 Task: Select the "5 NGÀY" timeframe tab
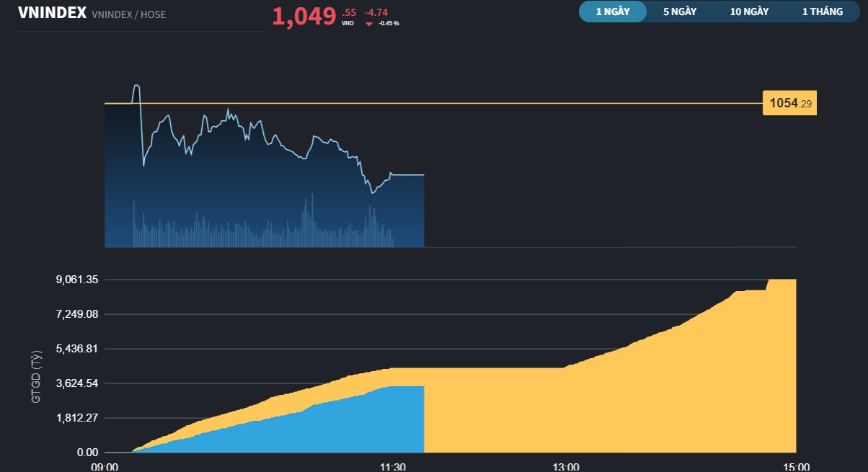click(x=678, y=12)
